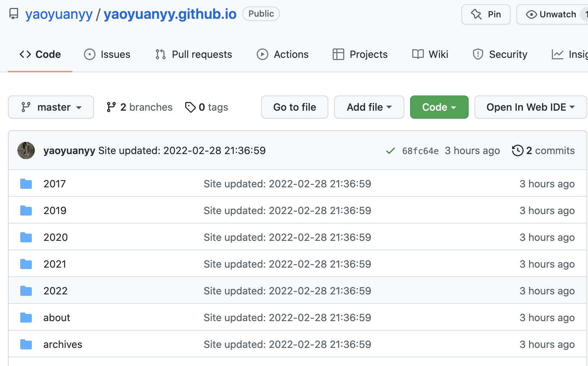This screenshot has height=366, width=588.
Task: Open the latest commit message in header
Action: pyautogui.click(x=182, y=150)
